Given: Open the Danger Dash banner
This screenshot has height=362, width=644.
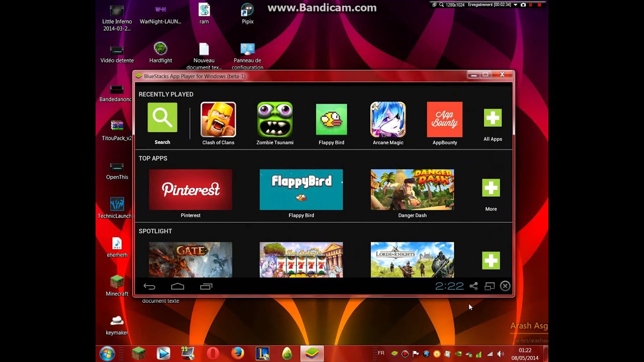Looking at the screenshot, I should click(412, 190).
